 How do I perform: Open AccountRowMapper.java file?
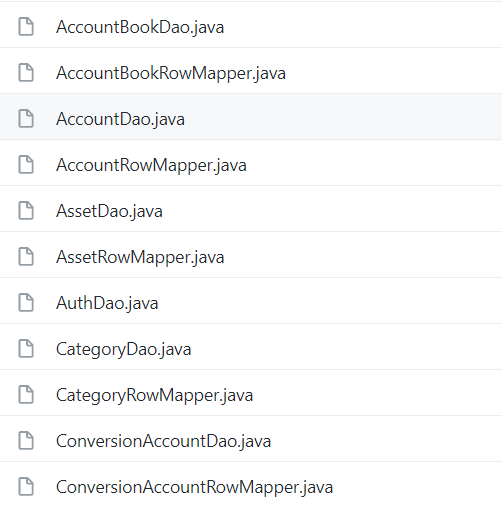[x=151, y=165]
